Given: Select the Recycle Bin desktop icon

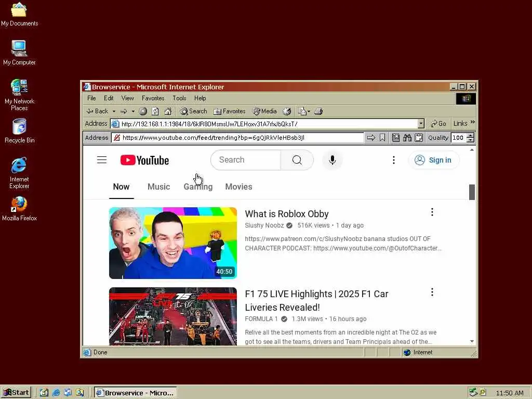Looking at the screenshot, I should [19, 130].
